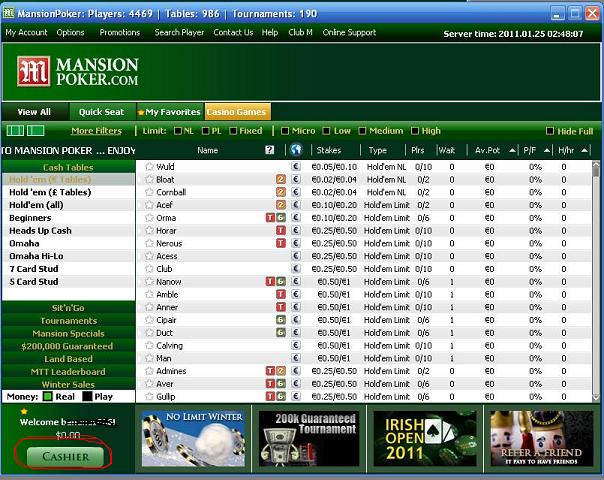Screen dimensions: 604x480
Task: Click the red T badge on Anner row
Action: point(281,307)
